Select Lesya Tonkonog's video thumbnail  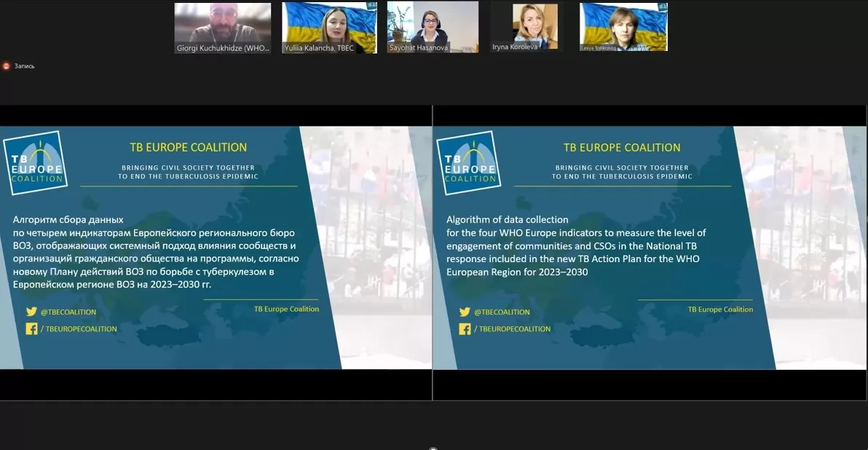623,28
